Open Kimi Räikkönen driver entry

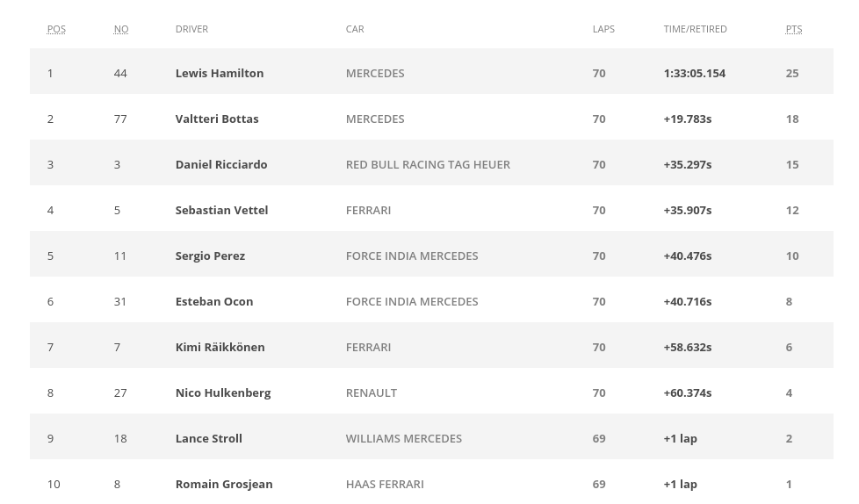point(220,347)
